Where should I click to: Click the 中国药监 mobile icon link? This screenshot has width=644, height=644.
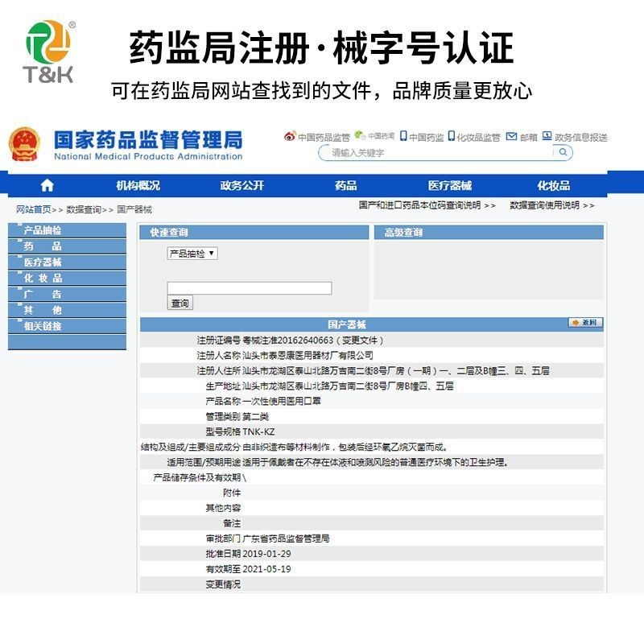403,136
